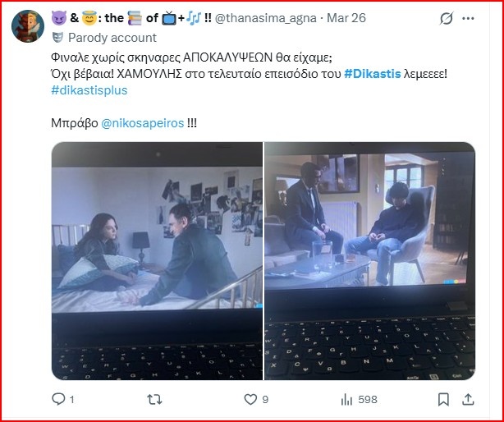Click the reply comment icon
Viewport: 504px width, 422px height.
[58, 399]
